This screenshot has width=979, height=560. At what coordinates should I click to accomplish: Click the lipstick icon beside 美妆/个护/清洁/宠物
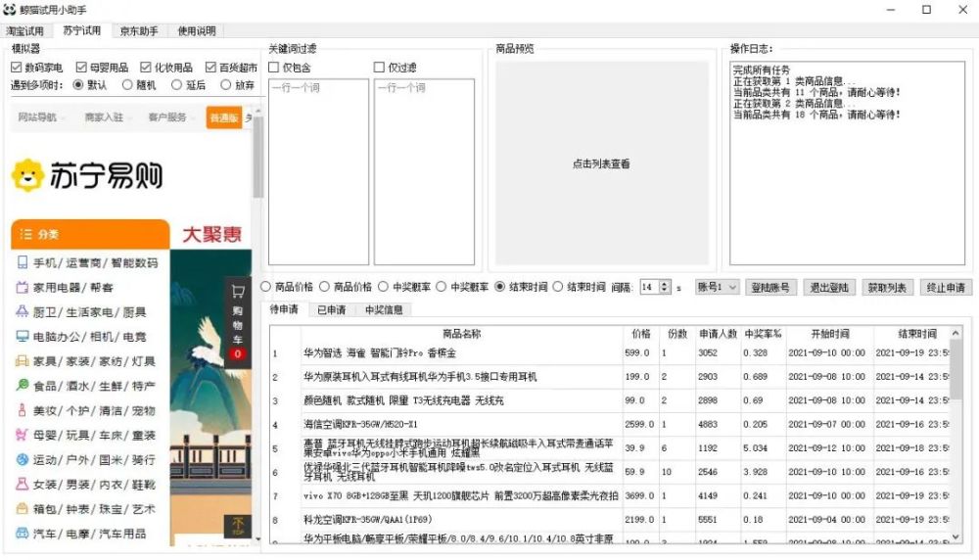coord(23,410)
